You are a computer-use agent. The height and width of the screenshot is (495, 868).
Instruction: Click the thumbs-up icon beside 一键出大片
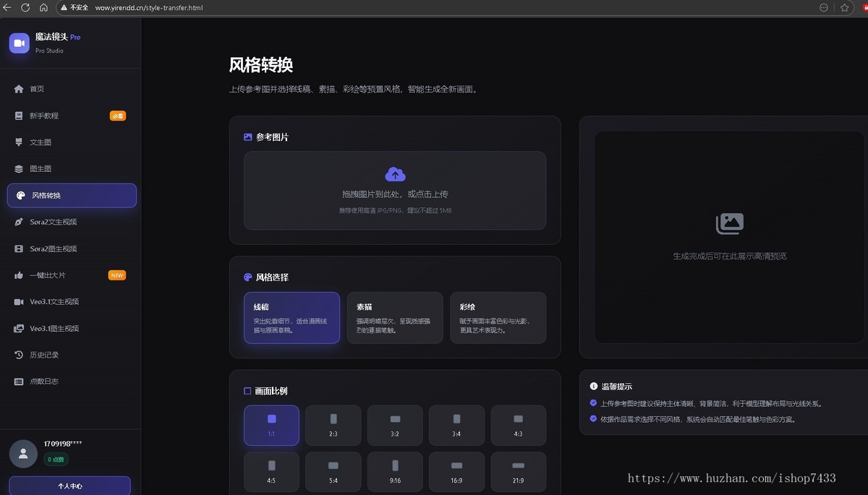(x=19, y=275)
